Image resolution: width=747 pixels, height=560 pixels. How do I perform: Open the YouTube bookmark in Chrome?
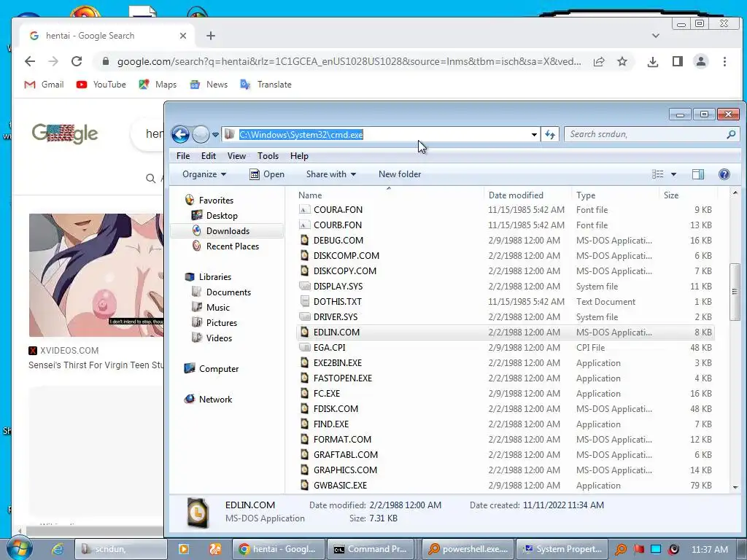[x=101, y=85]
